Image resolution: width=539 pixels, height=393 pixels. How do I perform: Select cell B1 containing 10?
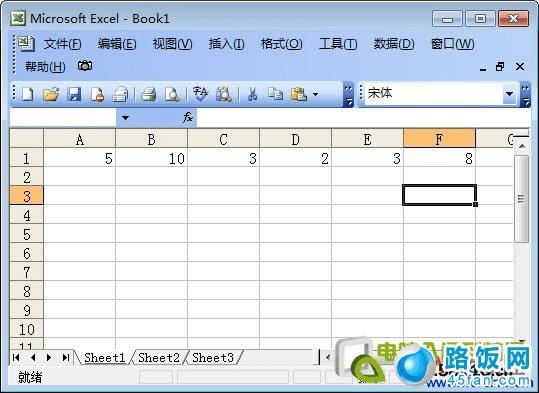(152, 158)
